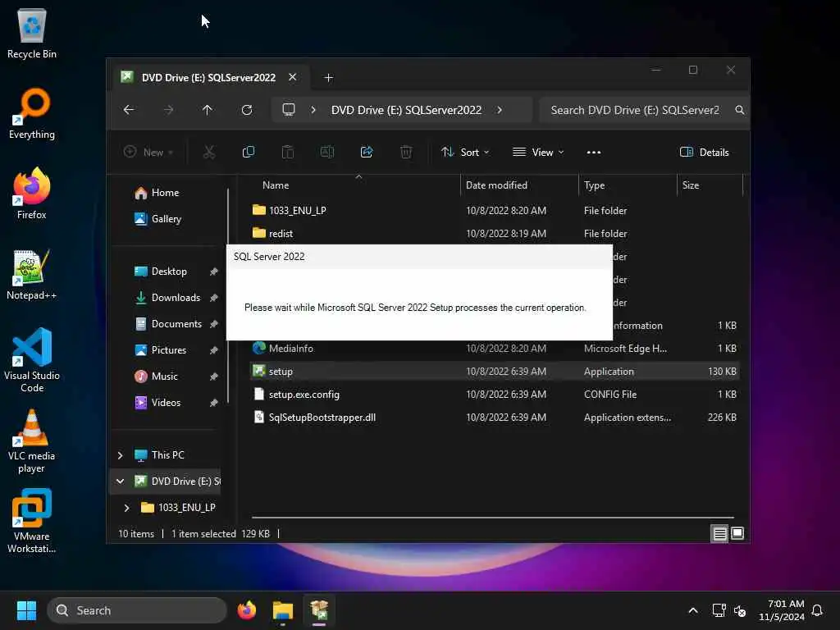Click the Delete trash icon

click(x=406, y=152)
